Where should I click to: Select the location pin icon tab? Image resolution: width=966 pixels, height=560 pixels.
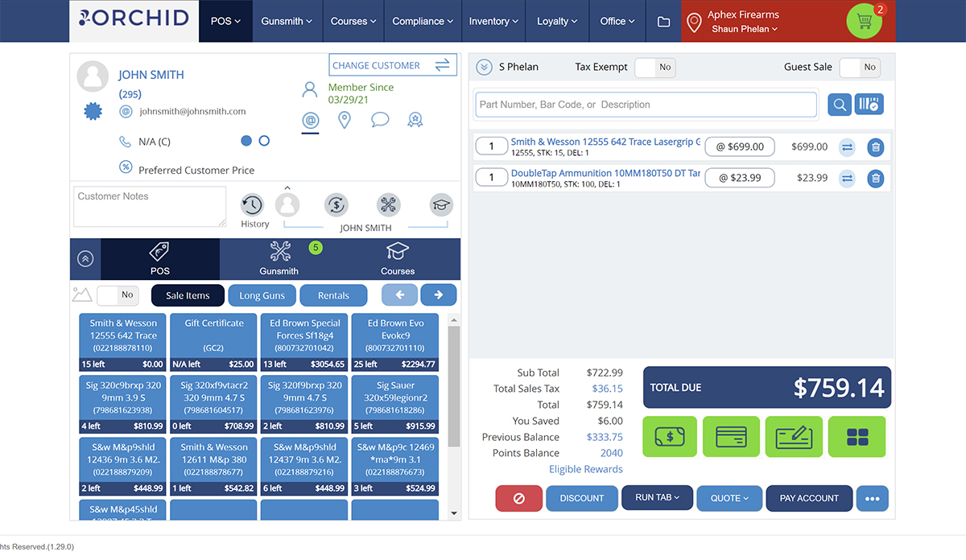coord(345,121)
